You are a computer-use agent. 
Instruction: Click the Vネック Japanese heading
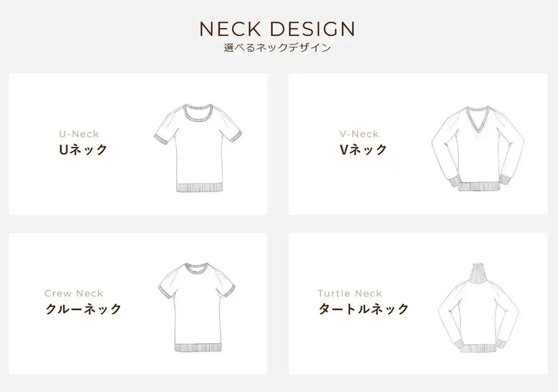[363, 150]
